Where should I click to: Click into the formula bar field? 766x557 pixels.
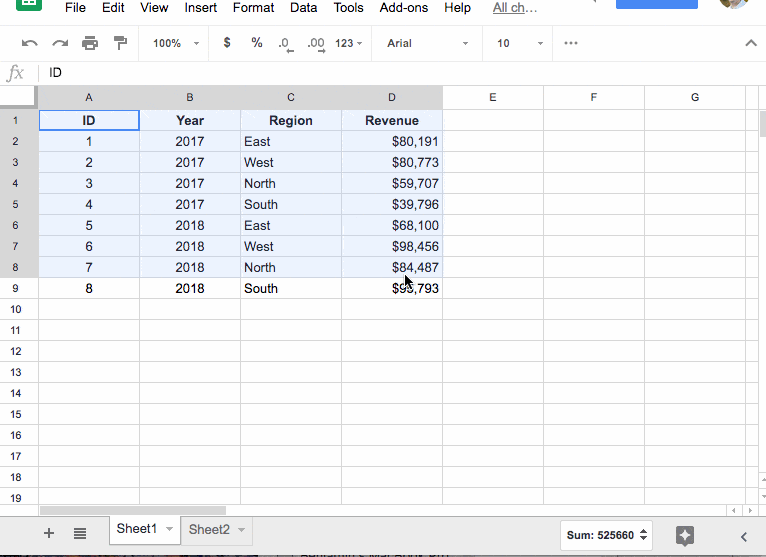(x=400, y=73)
